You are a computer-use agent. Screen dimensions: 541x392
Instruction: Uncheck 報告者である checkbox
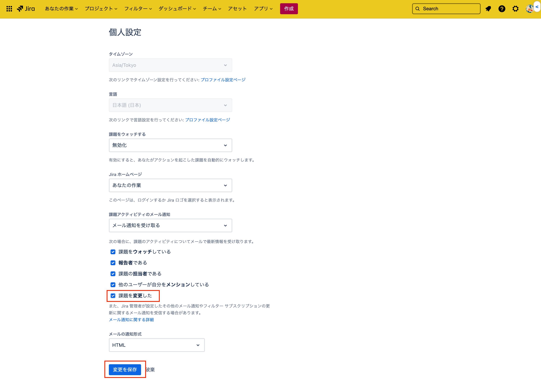pyautogui.click(x=113, y=263)
